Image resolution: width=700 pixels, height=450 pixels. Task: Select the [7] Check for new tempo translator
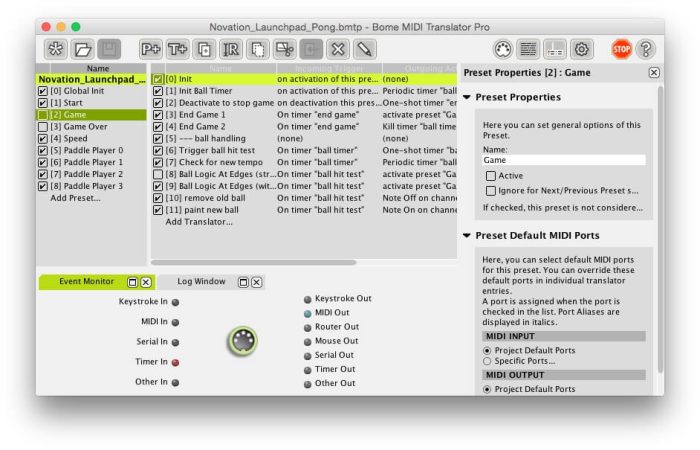(304, 162)
